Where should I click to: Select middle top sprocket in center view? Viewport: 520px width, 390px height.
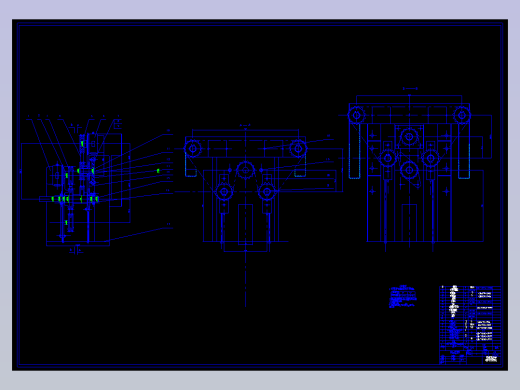[246, 170]
